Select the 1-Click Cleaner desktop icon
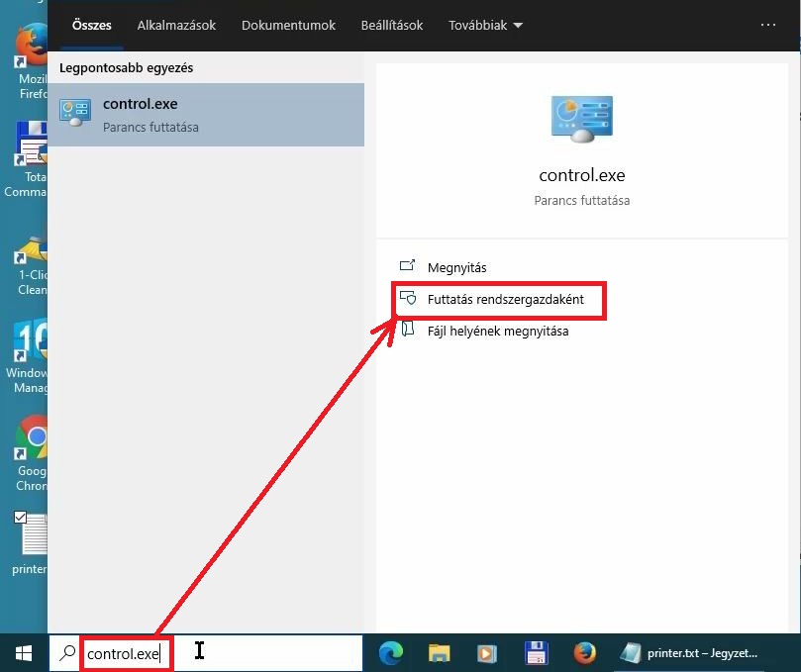The image size is (801, 672). pos(31,265)
